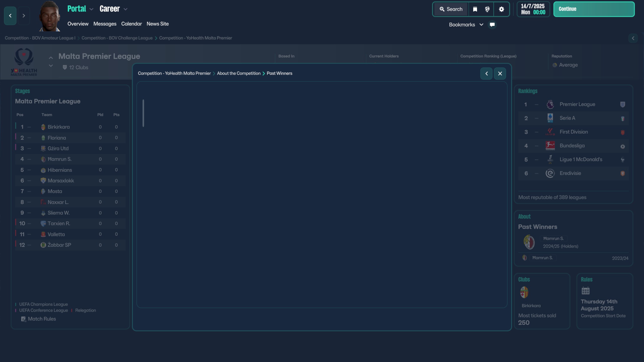The width and height of the screenshot is (644, 362).
Task: Open the settings gear icon
Action: tap(501, 9)
